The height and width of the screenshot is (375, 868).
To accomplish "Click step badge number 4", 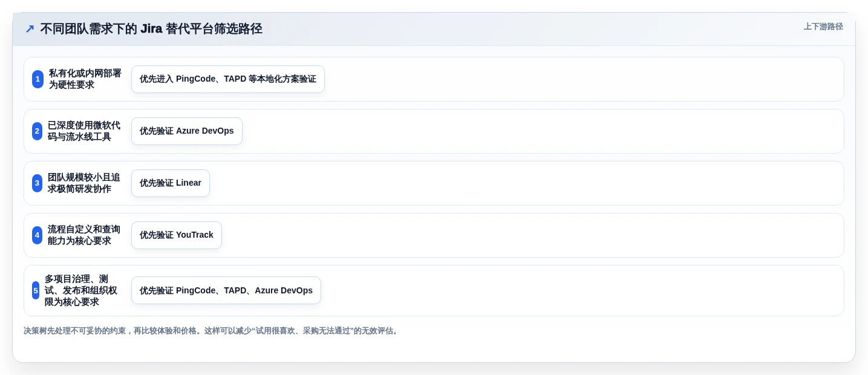I will (37, 235).
